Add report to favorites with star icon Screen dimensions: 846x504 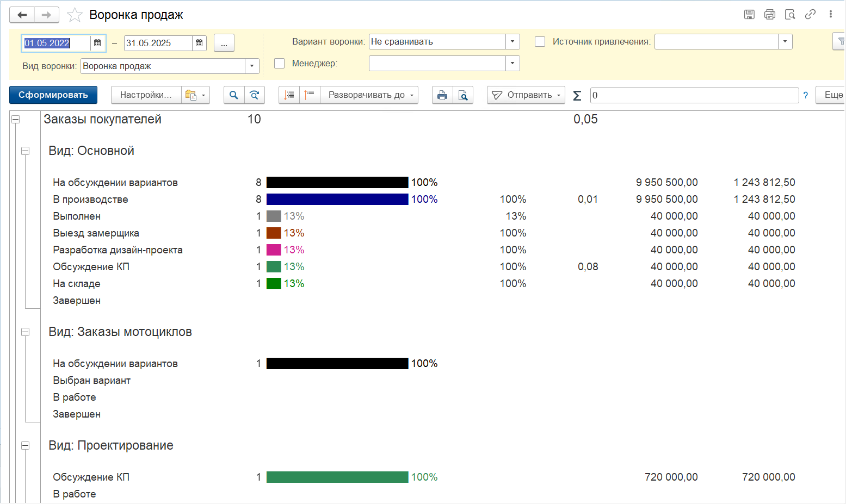tap(75, 15)
